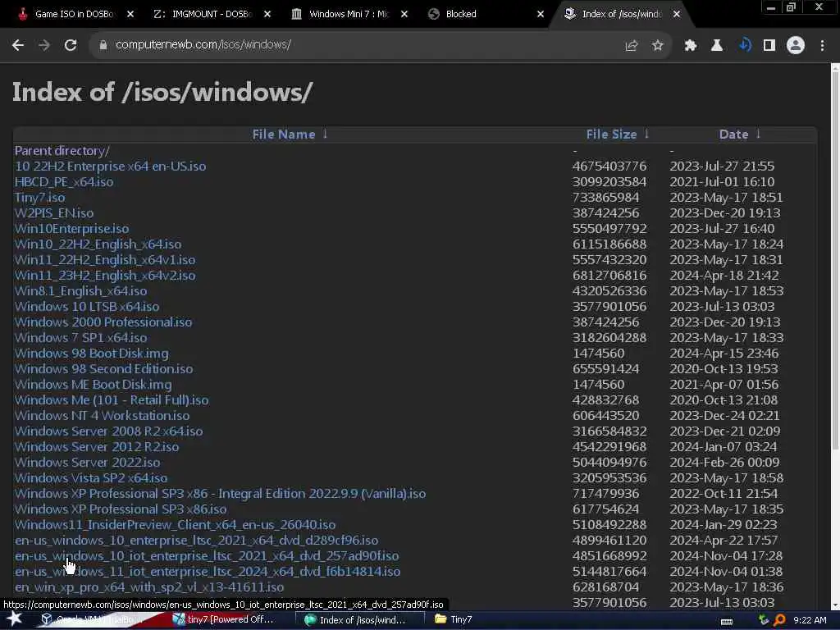Image resolution: width=840 pixels, height=630 pixels.
Task: Bookmark this page with star icon
Action: click(658, 46)
